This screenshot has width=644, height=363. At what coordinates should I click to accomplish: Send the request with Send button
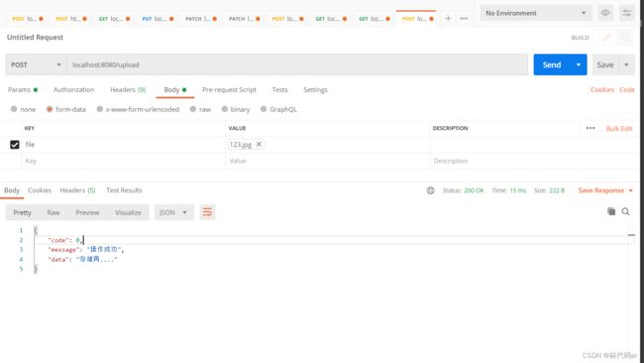[552, 64]
